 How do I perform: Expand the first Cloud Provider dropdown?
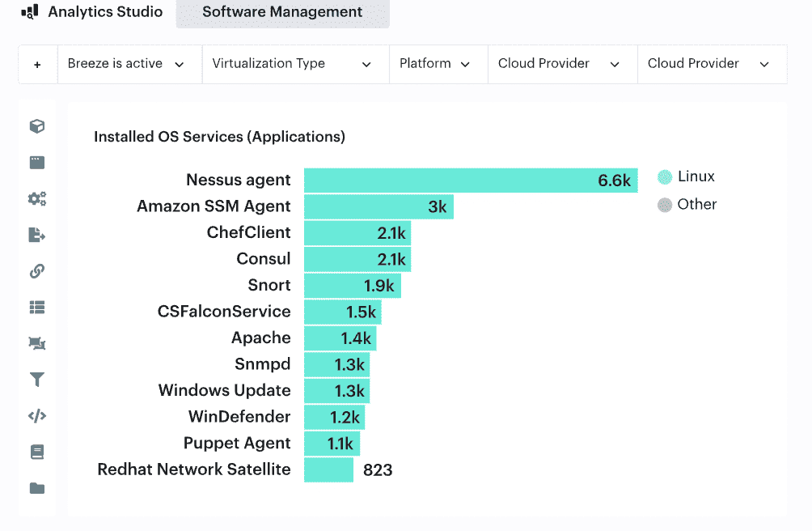tap(562, 64)
